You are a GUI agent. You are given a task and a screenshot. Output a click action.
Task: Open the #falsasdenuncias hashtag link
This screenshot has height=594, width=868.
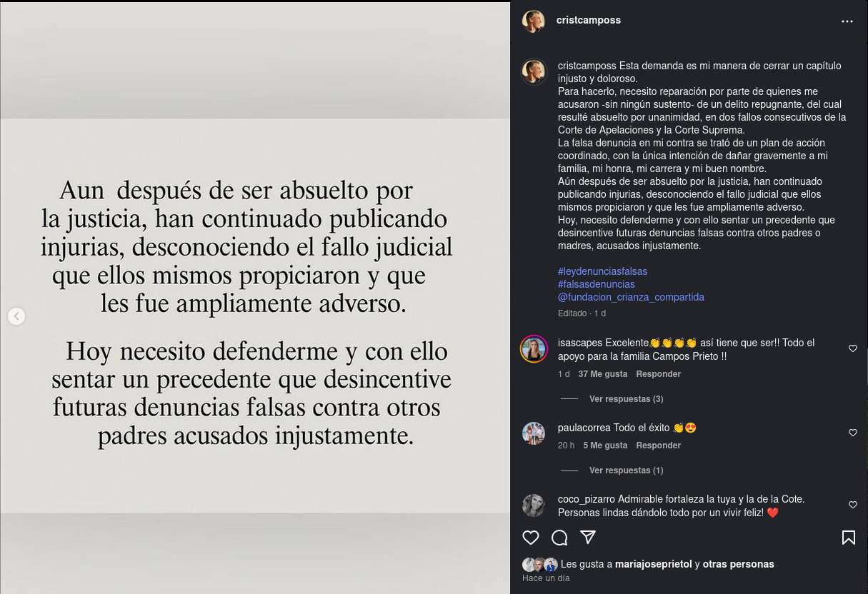[596, 284]
